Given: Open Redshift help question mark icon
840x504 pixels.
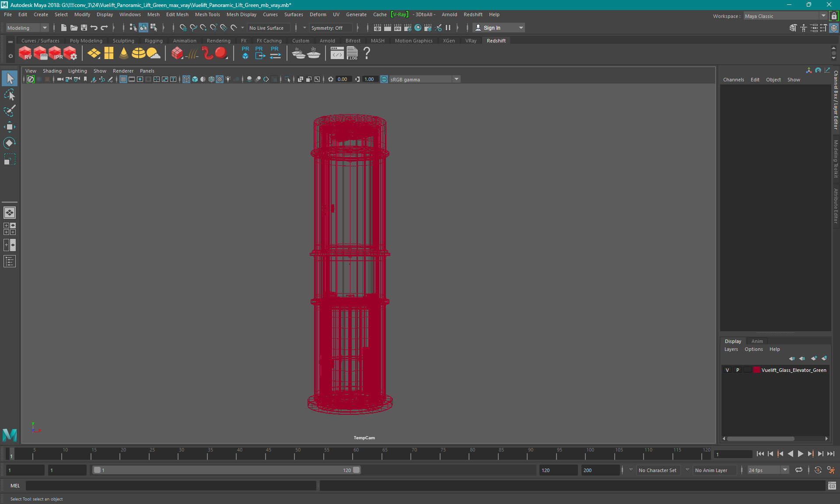Looking at the screenshot, I should 367,53.
